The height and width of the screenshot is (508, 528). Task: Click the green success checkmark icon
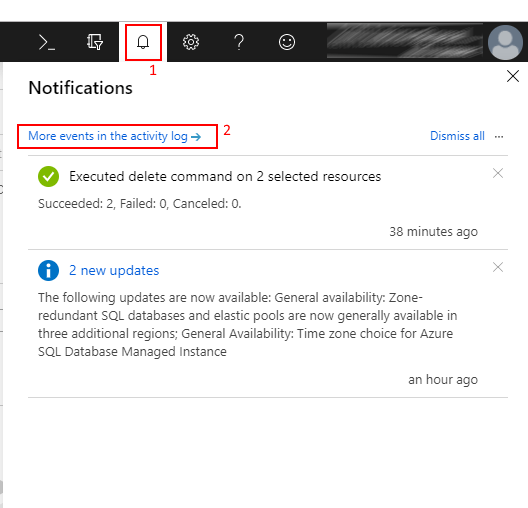[48, 176]
